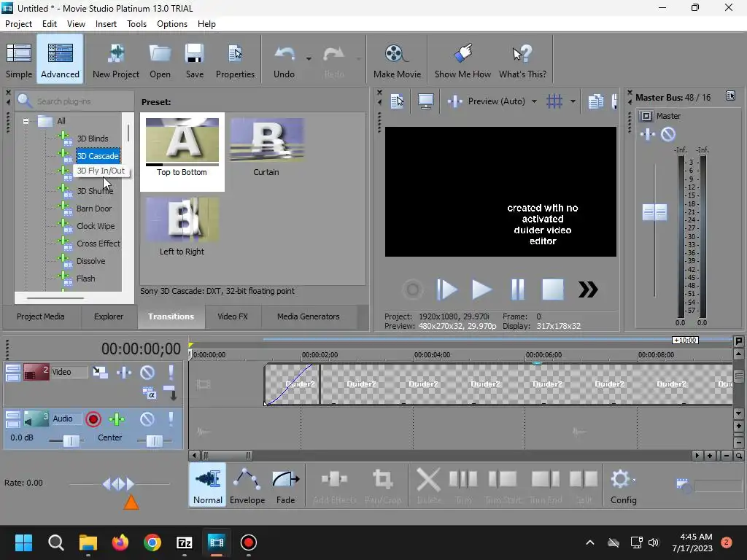
Task: Select Clock Wipe transition
Action: 96,226
